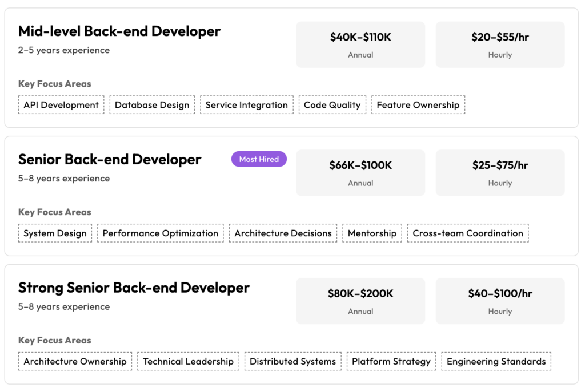This screenshot has height=392, width=585.
Task: Click the System Design tag
Action: 55,233
